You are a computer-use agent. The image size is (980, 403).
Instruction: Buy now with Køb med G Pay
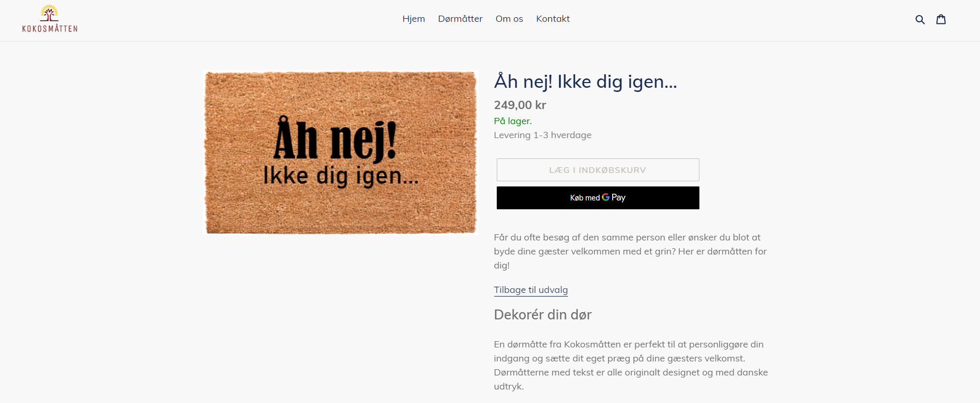[x=598, y=198]
